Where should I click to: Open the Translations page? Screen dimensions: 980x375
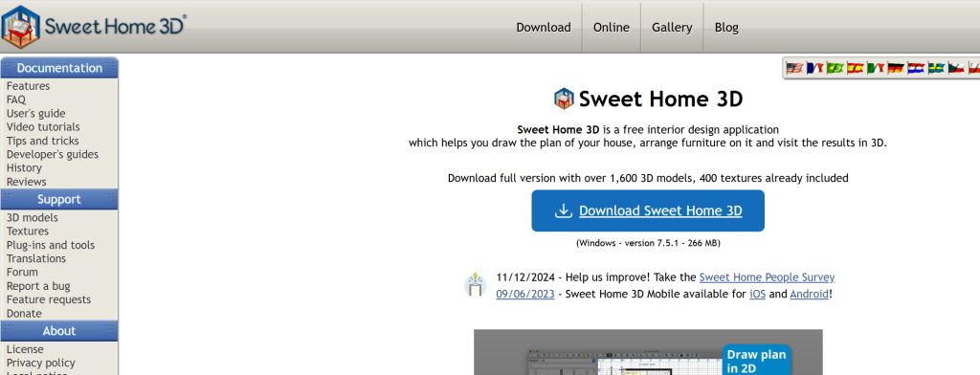[x=36, y=258]
